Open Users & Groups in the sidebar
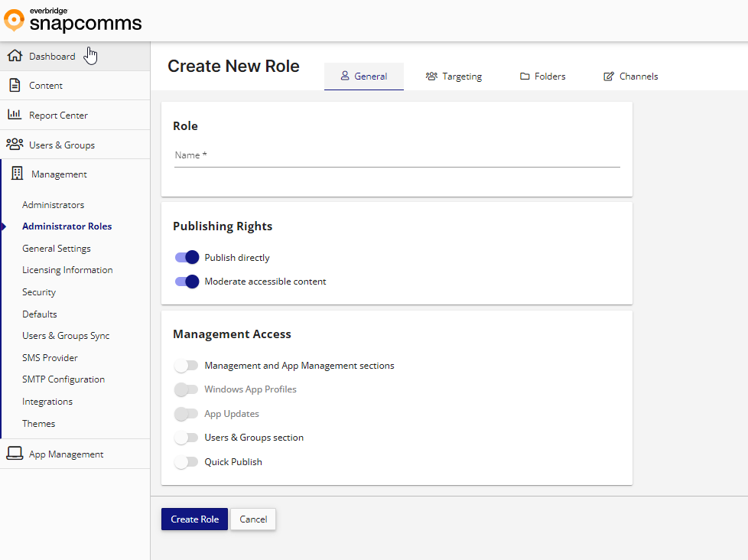Viewport: 748px width, 560px height. (75, 145)
